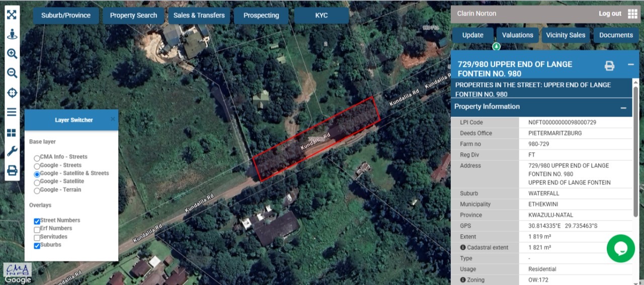The width and height of the screenshot is (644, 285).
Task: Select CMA Info - Streets base layer
Action: 37,158
